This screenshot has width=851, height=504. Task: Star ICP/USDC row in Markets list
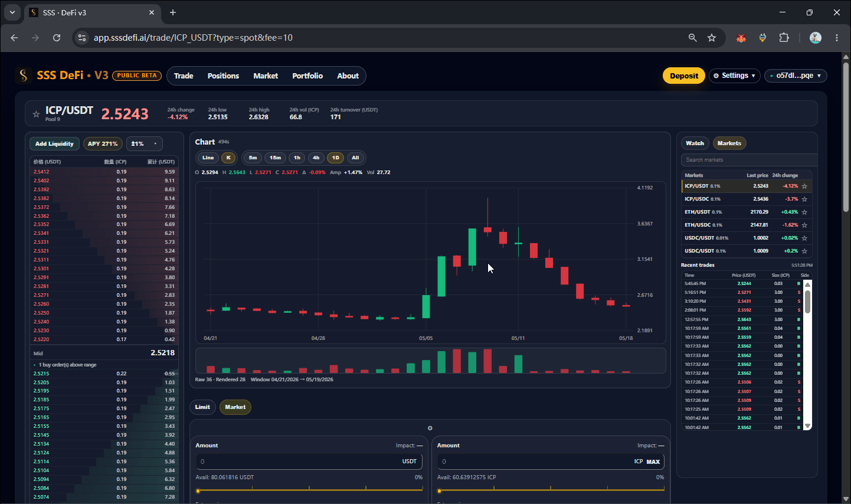pyautogui.click(x=804, y=199)
